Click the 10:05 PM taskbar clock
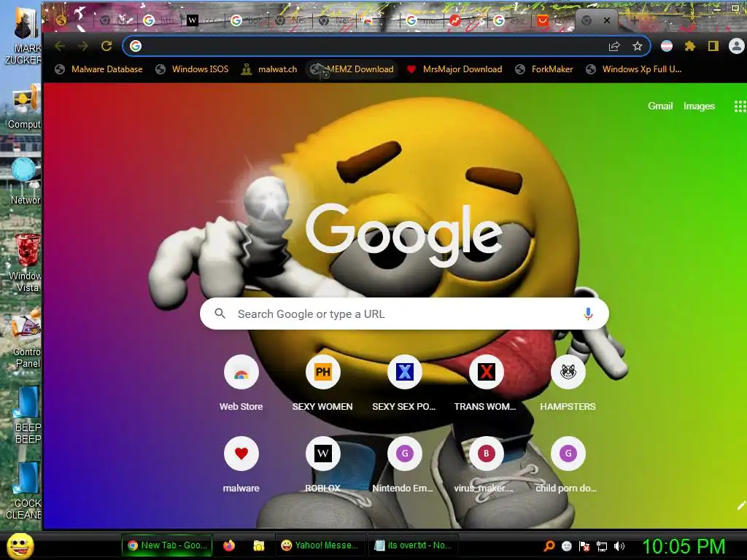747x560 pixels. coord(684,546)
